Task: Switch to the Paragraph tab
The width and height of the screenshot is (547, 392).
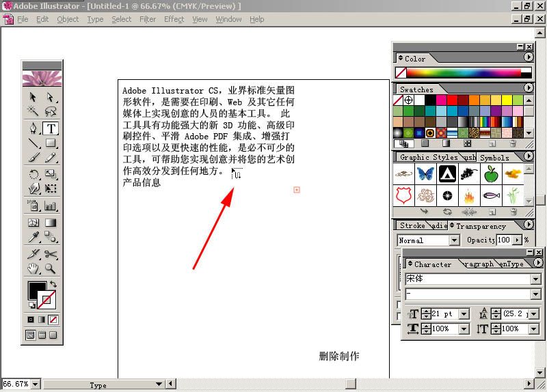Action: pyautogui.click(x=479, y=264)
